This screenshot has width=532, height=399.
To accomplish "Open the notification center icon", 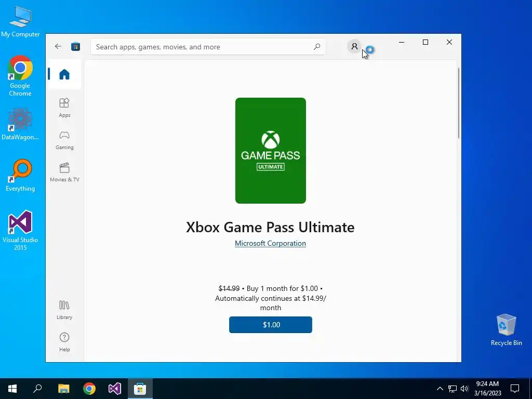I will (515, 389).
